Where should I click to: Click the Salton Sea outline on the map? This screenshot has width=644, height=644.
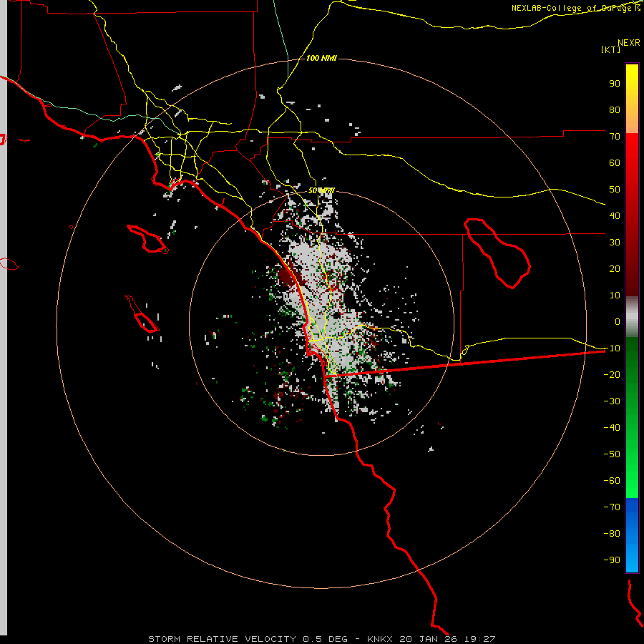coord(497,253)
